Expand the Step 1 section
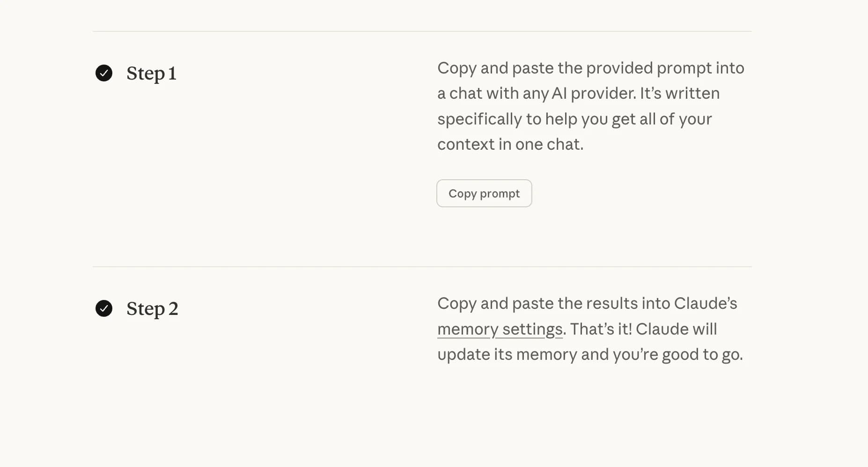This screenshot has width=868, height=467. [151, 73]
